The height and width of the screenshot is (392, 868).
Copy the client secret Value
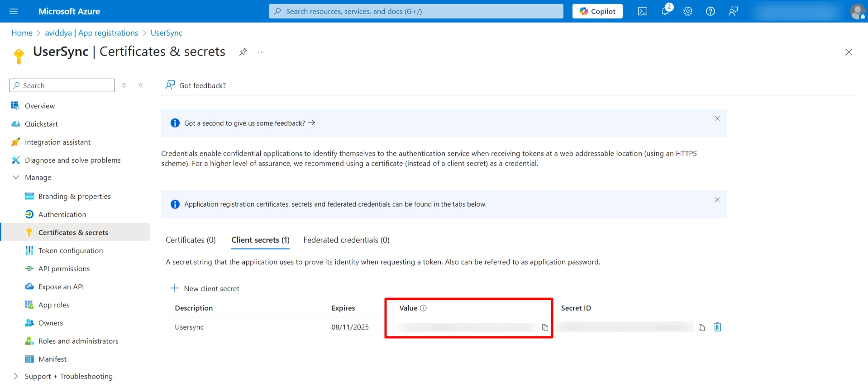(x=545, y=327)
